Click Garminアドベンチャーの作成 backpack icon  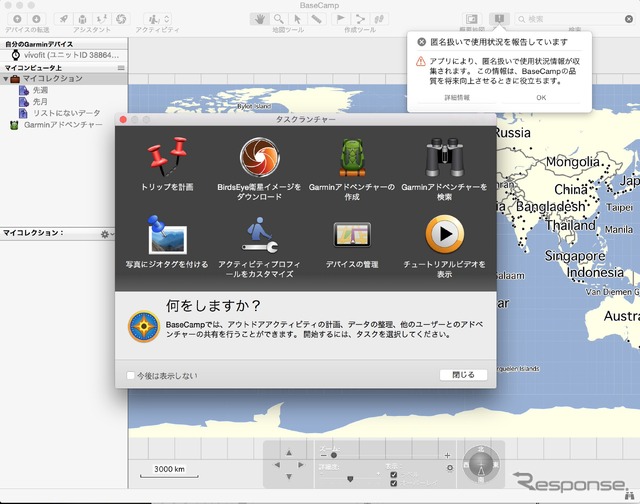[x=352, y=157]
